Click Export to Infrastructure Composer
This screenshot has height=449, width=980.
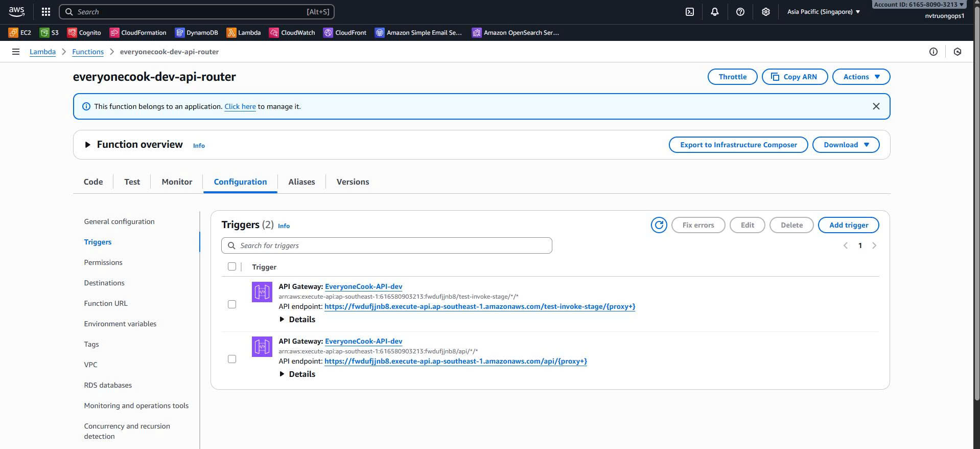738,145
